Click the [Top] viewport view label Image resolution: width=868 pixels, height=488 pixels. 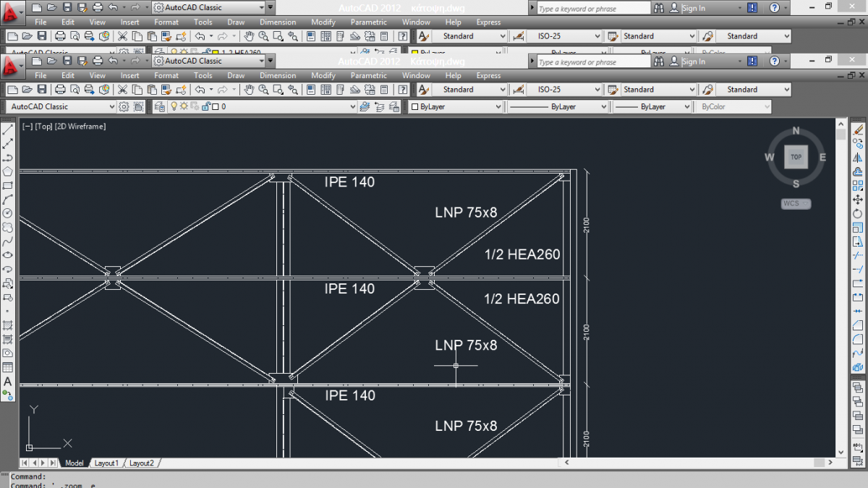(x=43, y=127)
